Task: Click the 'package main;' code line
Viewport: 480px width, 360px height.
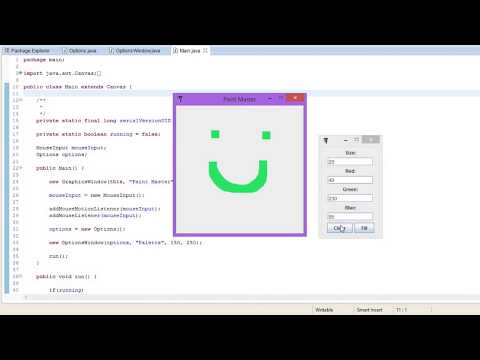Action: [x=44, y=60]
